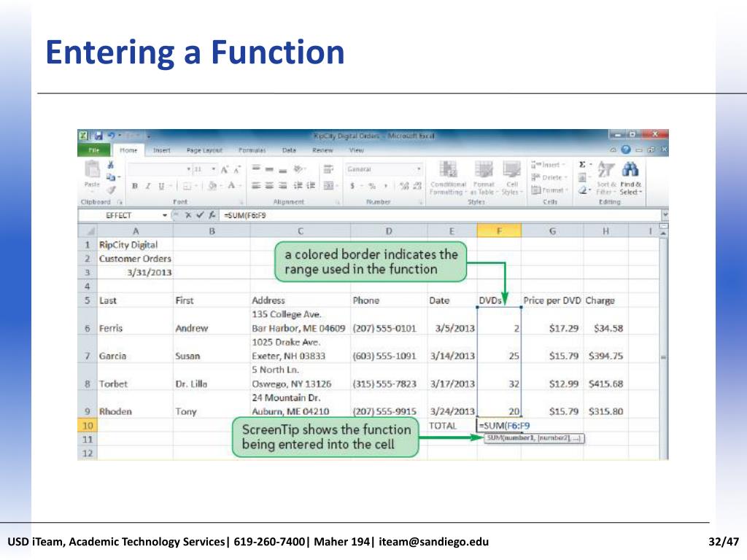Click the Decrease Font Size icon
Viewport: 747px width, 560px height.
point(237,169)
